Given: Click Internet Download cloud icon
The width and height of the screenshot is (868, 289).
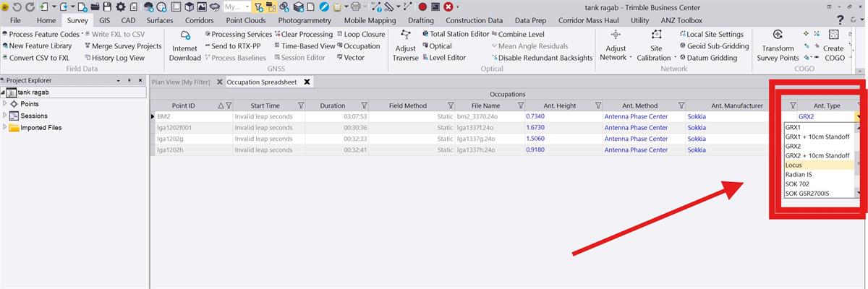Looking at the screenshot, I should (x=185, y=35).
